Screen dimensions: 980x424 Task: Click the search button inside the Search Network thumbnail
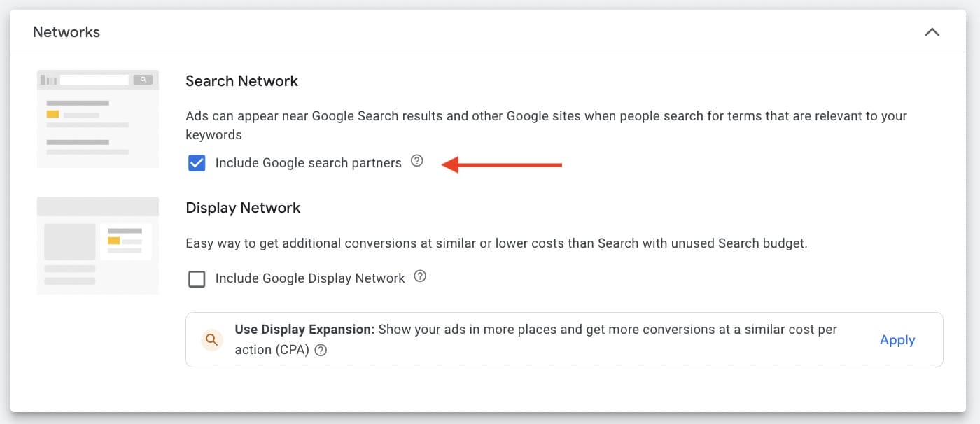point(143,79)
